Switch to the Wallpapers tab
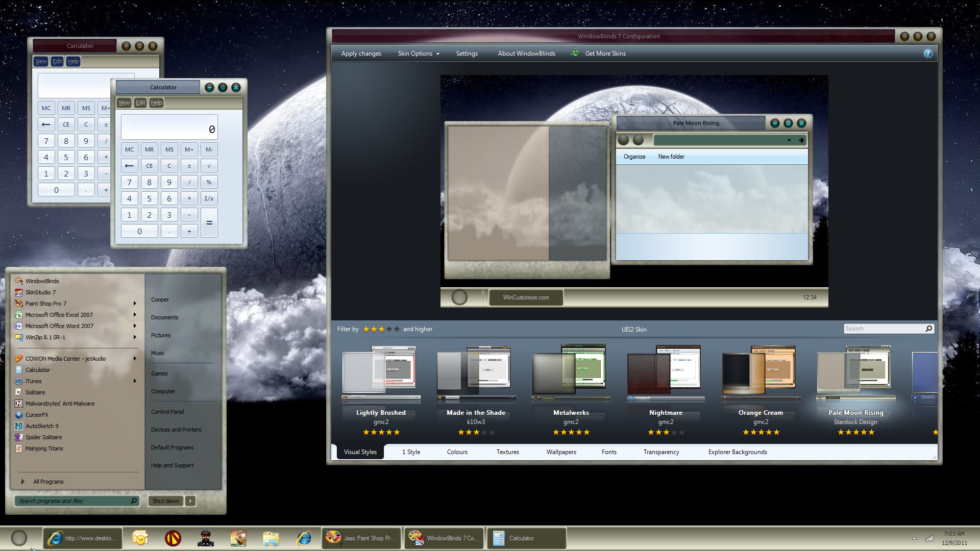 [561, 452]
